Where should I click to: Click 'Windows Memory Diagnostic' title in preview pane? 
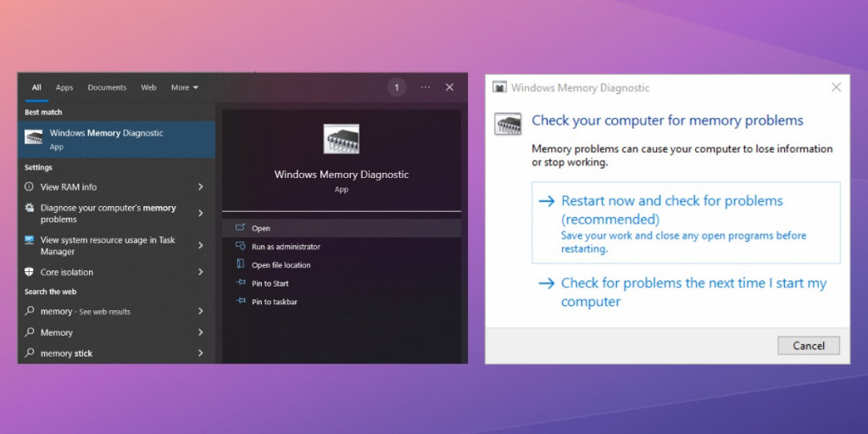342,175
